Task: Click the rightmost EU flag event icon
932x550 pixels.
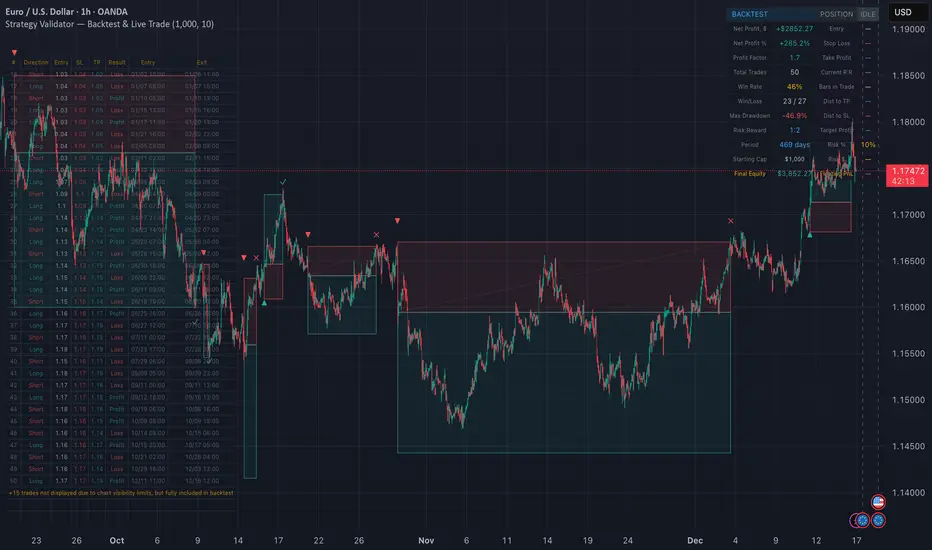Action: point(877,520)
